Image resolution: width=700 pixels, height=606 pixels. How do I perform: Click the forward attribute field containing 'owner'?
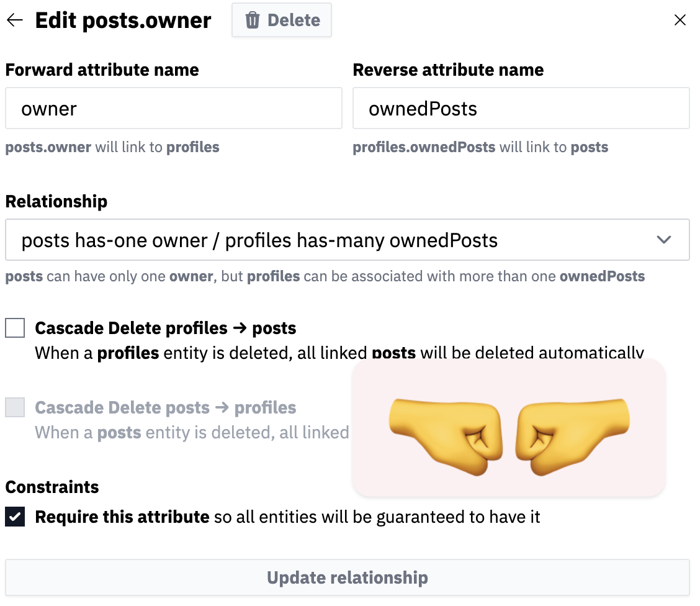[174, 109]
